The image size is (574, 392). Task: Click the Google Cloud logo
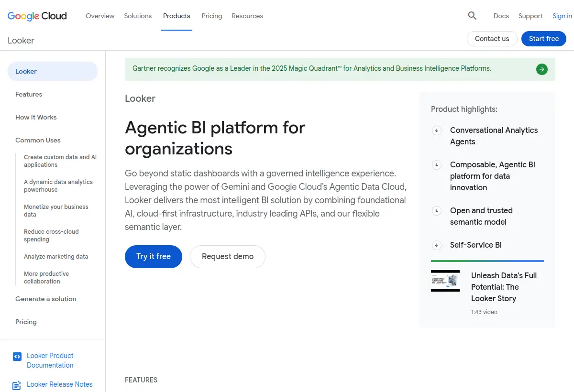[37, 16]
